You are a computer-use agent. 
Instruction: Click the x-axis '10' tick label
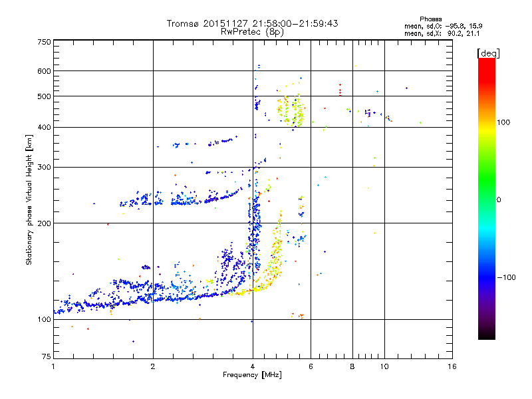384,366
